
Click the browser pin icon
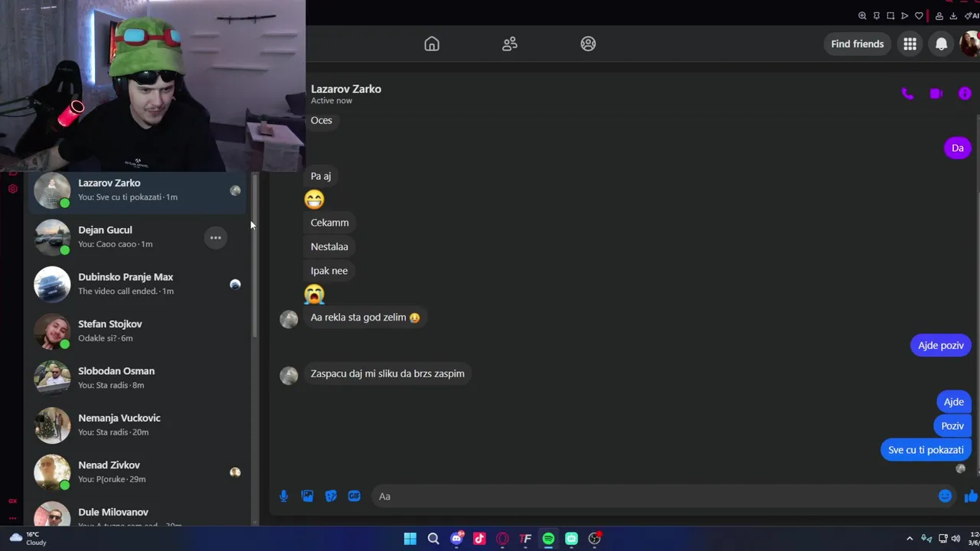877,16
